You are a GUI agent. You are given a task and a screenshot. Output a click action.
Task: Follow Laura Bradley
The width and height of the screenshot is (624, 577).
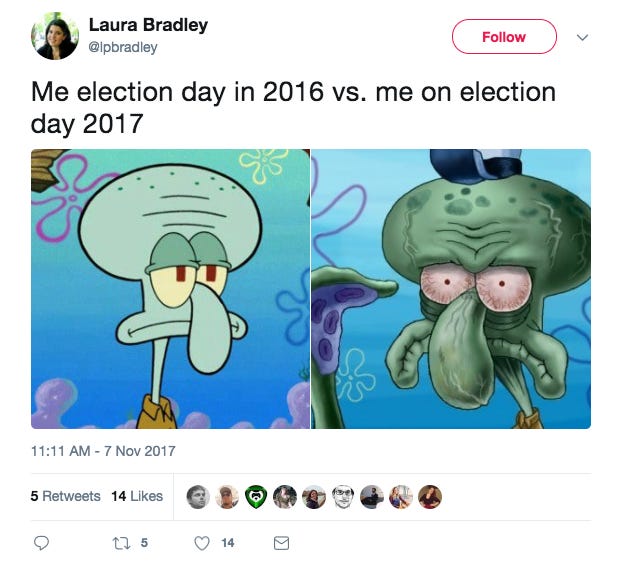pyautogui.click(x=504, y=37)
